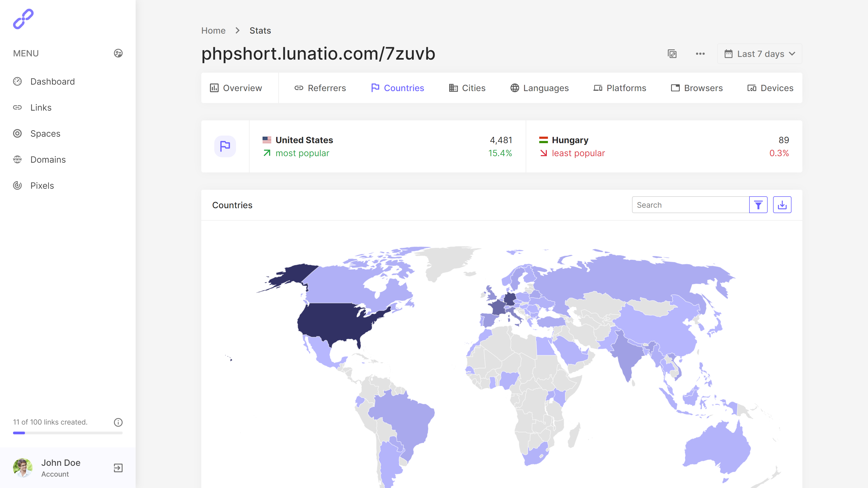Click John Doe account profile
The height and width of the screenshot is (488, 868).
[x=61, y=467]
